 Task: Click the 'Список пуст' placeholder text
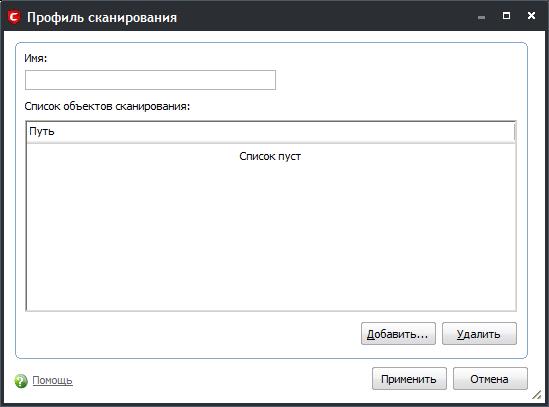click(x=270, y=156)
